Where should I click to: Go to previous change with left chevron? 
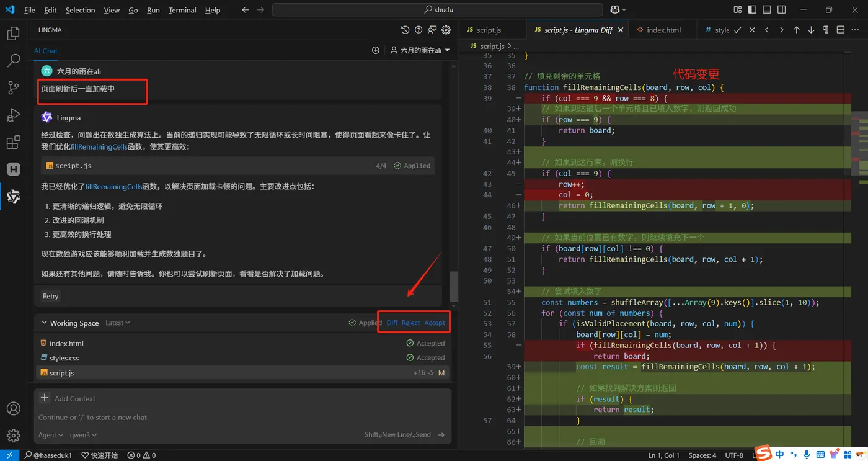tap(767, 30)
